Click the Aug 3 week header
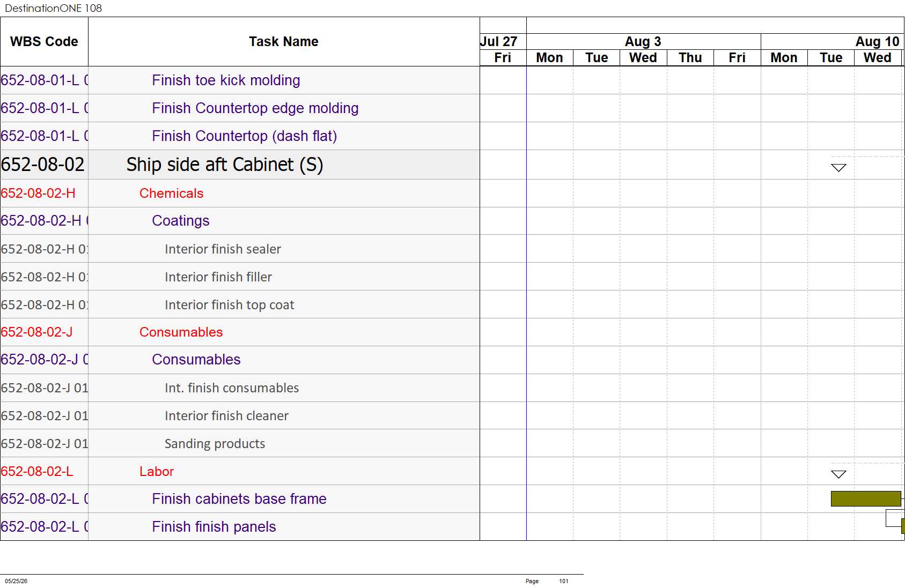The width and height of the screenshot is (905, 588). point(643,41)
